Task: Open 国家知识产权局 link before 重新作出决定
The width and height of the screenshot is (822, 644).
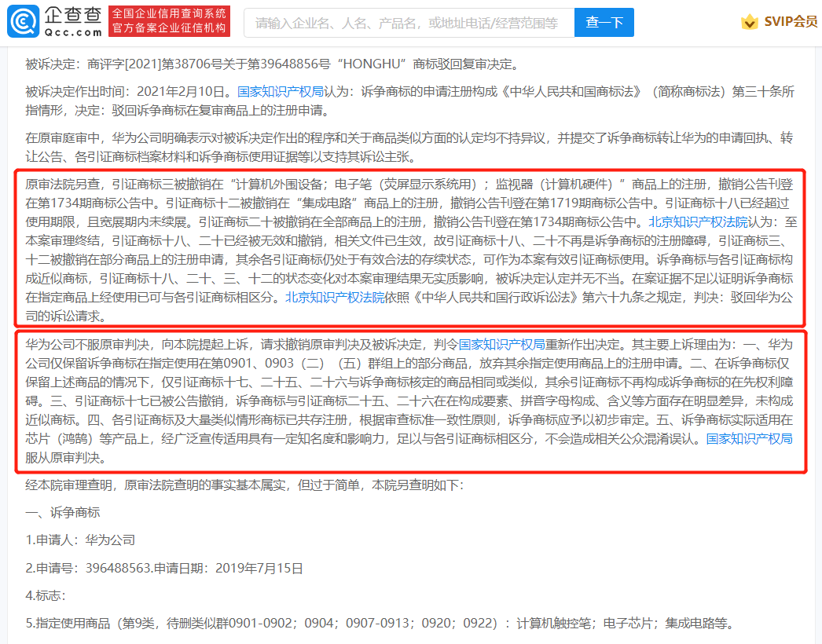Action: (501, 345)
